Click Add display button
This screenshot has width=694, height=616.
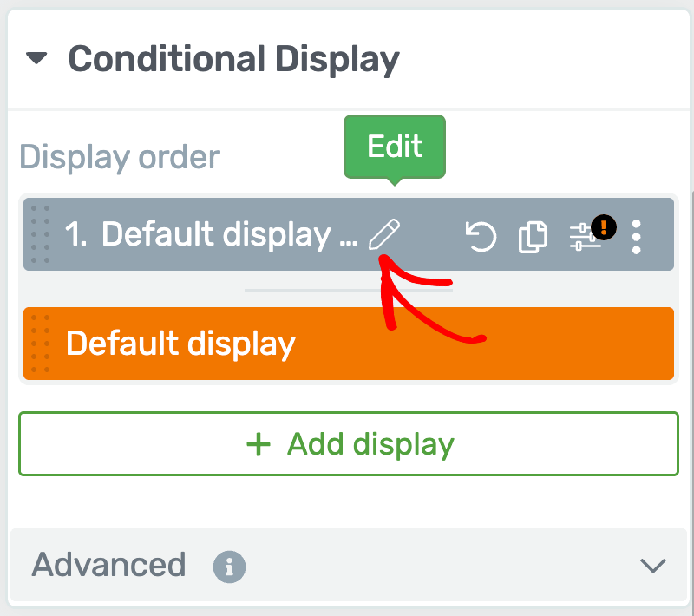coord(349,444)
